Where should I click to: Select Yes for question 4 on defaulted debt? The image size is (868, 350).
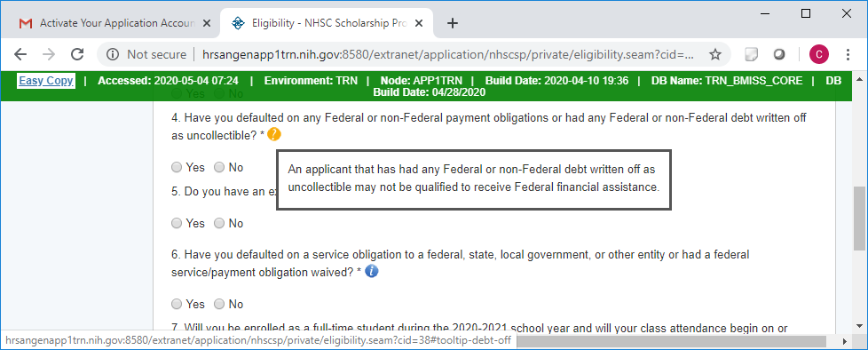click(x=177, y=167)
